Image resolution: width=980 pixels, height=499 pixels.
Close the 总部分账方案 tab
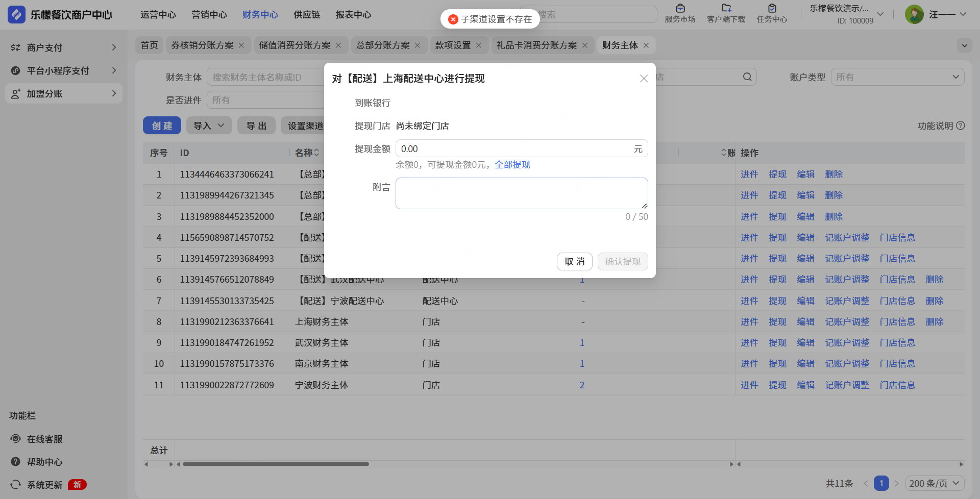[x=418, y=45]
